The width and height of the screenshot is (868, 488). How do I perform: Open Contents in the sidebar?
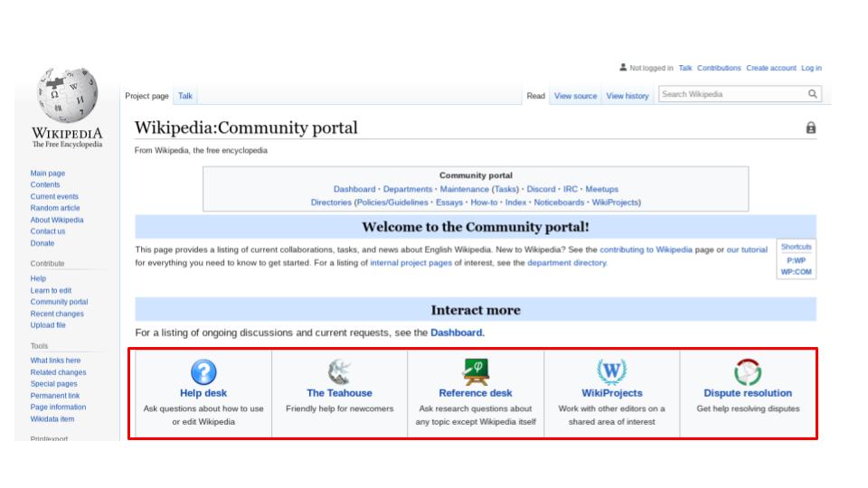[x=45, y=184]
